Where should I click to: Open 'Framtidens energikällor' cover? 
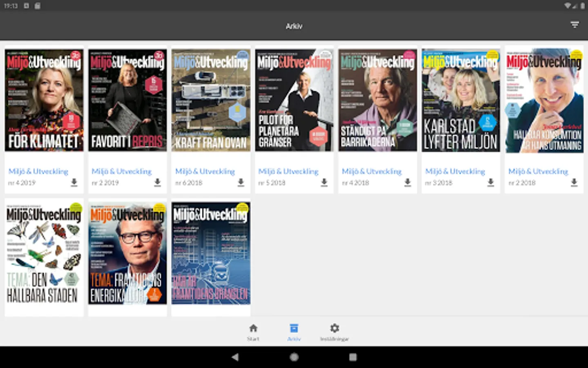(x=127, y=253)
